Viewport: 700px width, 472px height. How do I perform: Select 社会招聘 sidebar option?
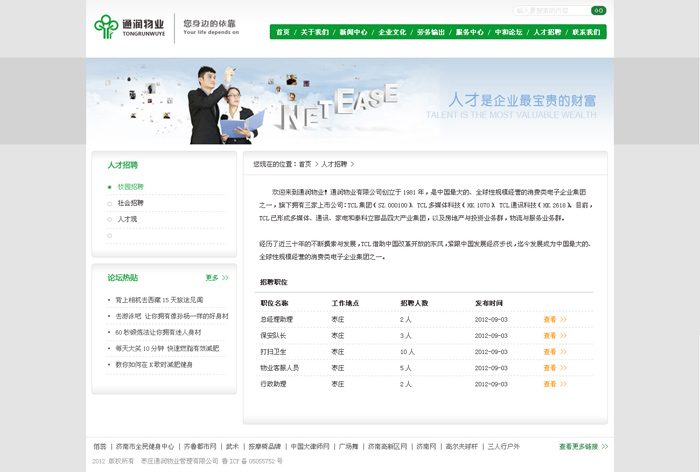(131, 203)
